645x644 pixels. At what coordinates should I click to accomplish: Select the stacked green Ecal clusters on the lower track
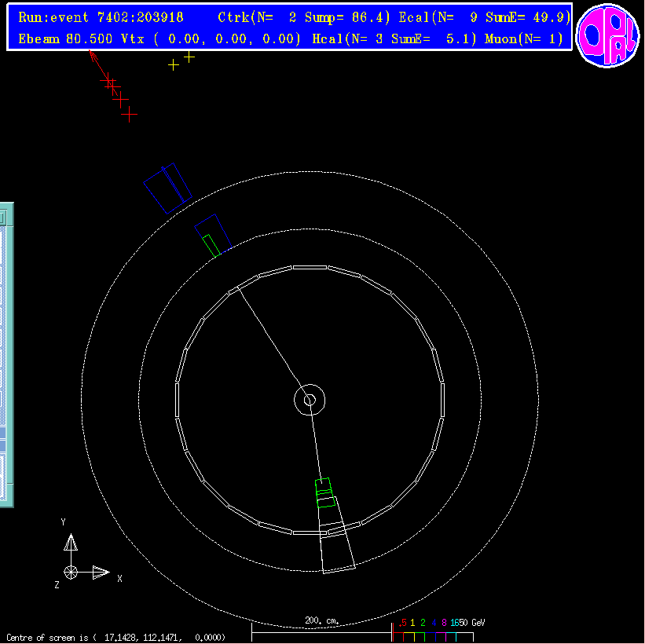[x=324, y=493]
